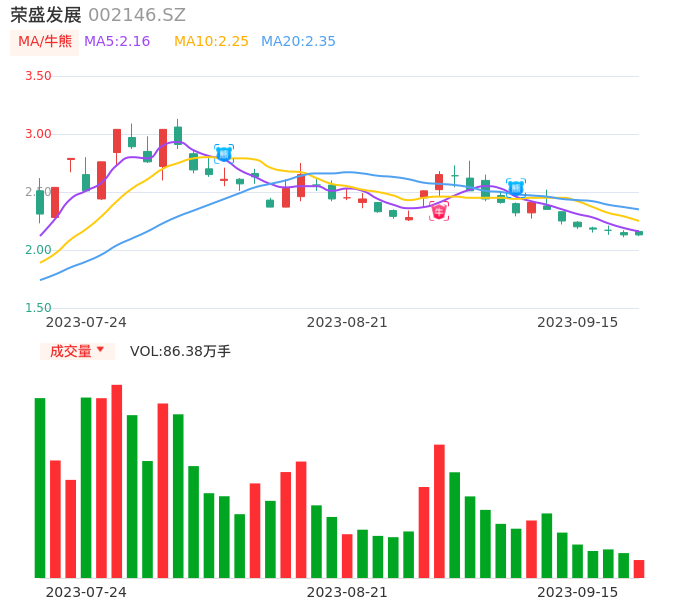Click the 2023-07-24 date under the price chart

click(x=86, y=323)
